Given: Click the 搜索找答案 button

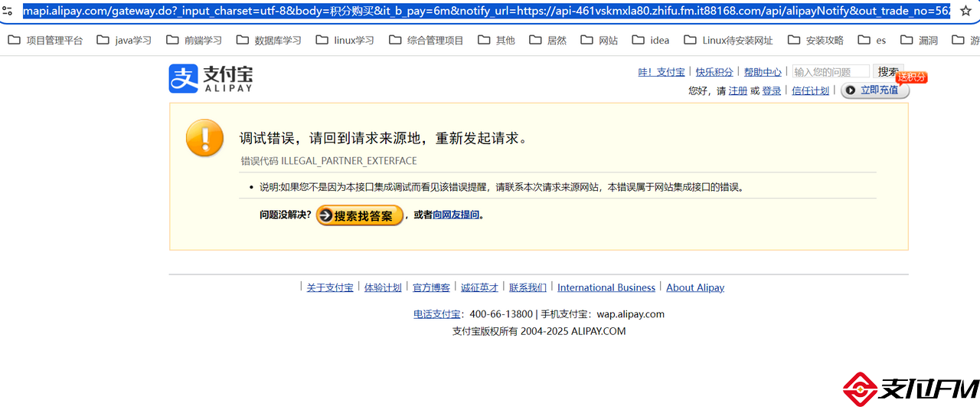Looking at the screenshot, I should point(360,216).
